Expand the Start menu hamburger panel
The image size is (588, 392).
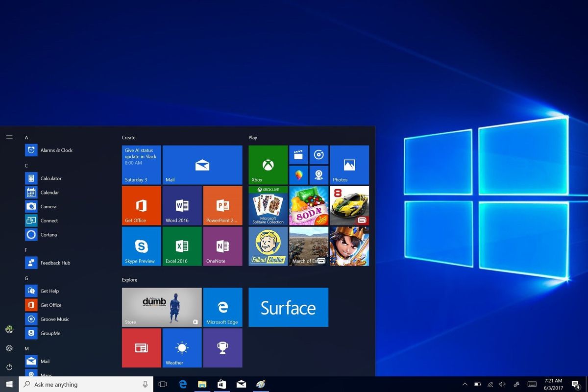tap(9, 137)
